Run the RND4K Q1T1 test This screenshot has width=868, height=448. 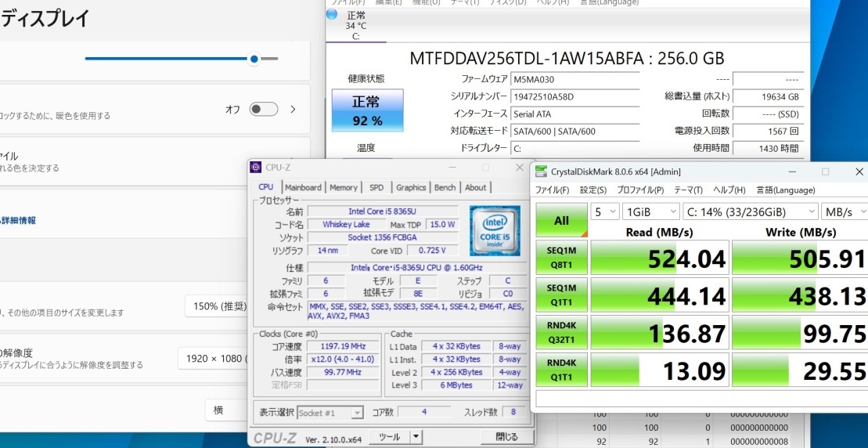pos(561,370)
